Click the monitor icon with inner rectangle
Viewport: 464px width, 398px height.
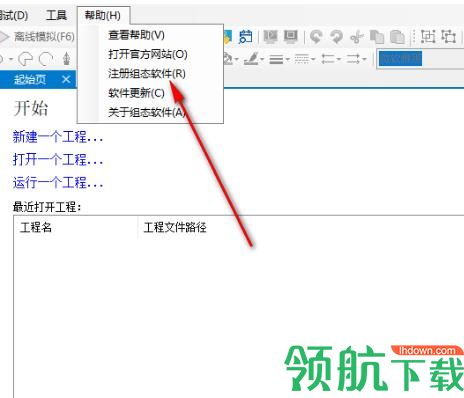point(290,37)
